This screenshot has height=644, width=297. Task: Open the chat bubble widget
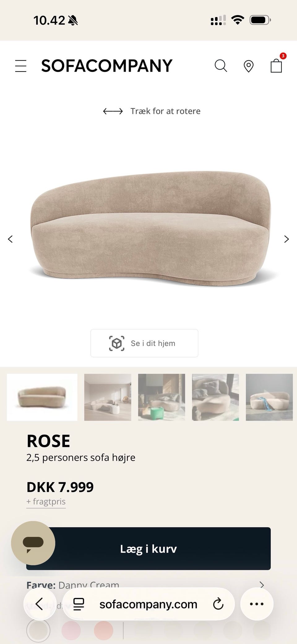click(x=33, y=543)
